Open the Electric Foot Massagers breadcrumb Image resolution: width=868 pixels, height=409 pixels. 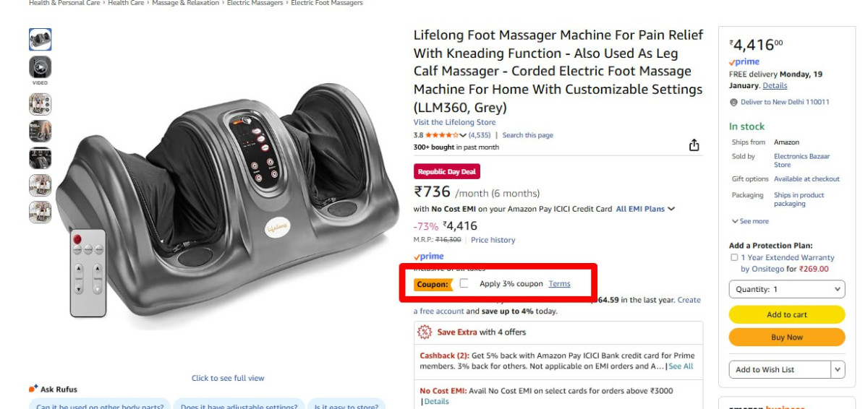pos(327,3)
